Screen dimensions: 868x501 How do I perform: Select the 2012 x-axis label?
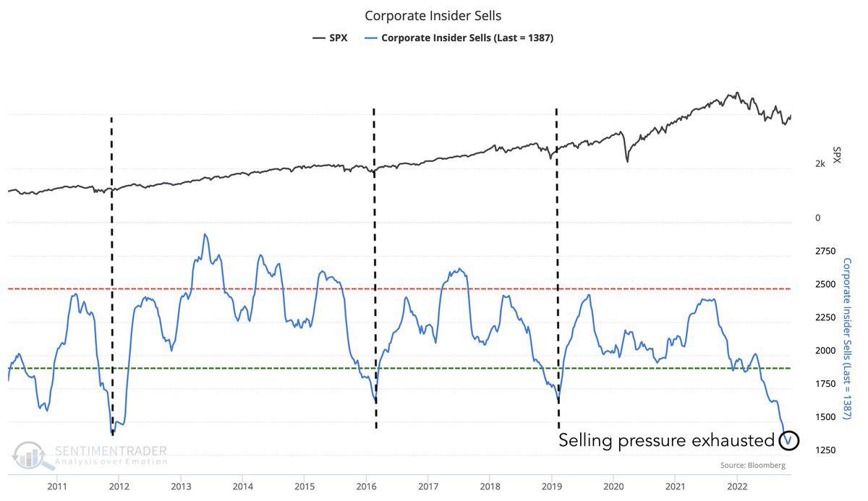click(x=119, y=486)
